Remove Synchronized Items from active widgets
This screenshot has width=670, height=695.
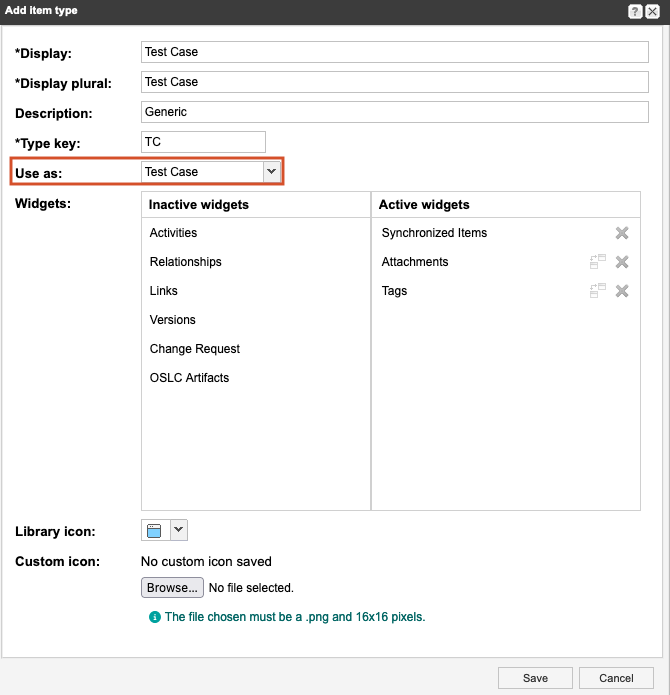click(621, 233)
